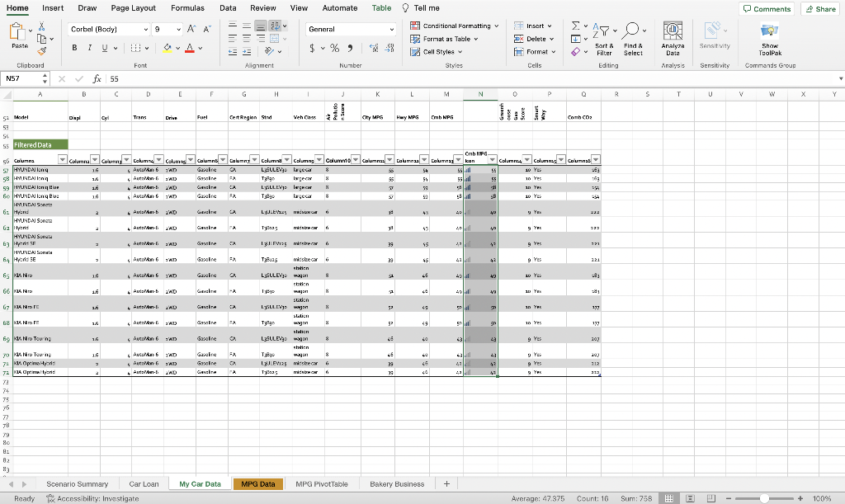845x504 pixels.
Task: Cut selection with the scissors icon
Action: [x=41, y=26]
